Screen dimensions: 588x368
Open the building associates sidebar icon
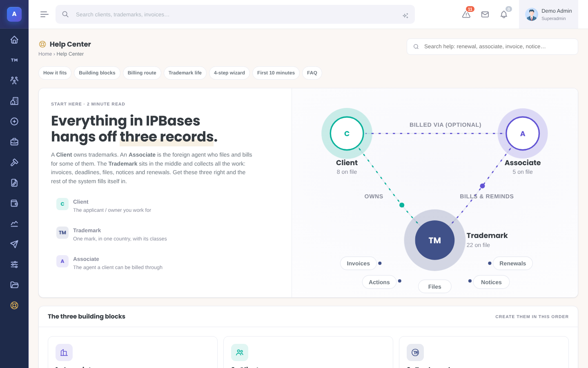pyautogui.click(x=14, y=101)
